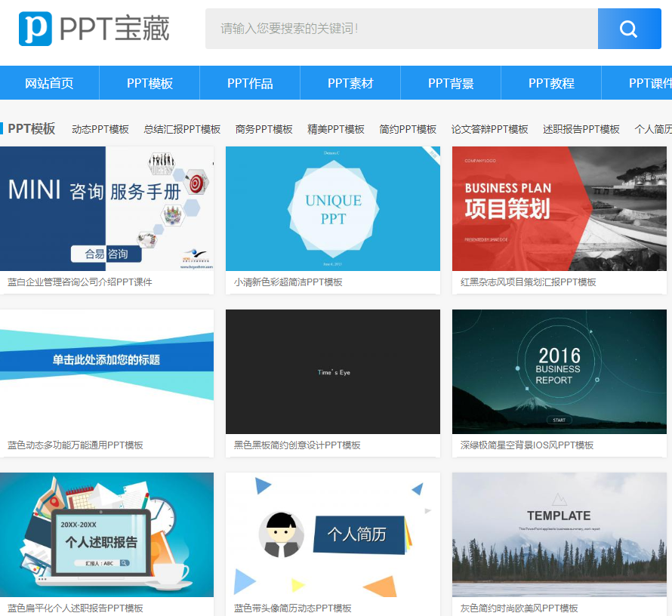Select the 商务PPT模板 category link
The width and height of the screenshot is (672, 616).
coord(264,129)
